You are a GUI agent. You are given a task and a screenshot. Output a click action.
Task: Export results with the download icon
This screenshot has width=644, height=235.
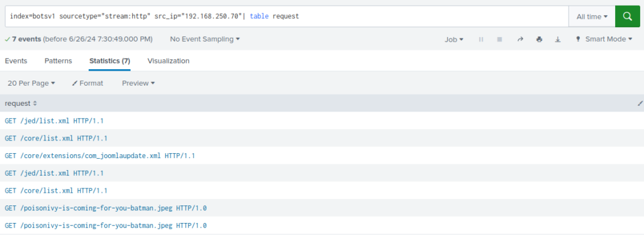tap(558, 40)
